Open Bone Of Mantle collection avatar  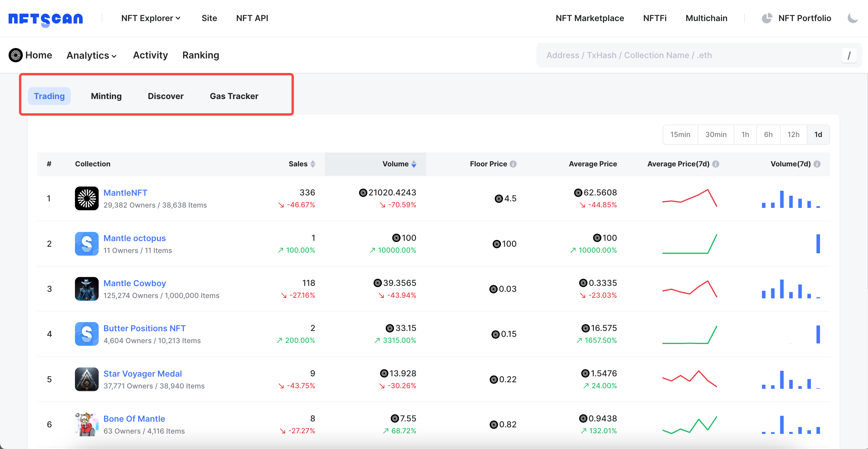(x=87, y=424)
